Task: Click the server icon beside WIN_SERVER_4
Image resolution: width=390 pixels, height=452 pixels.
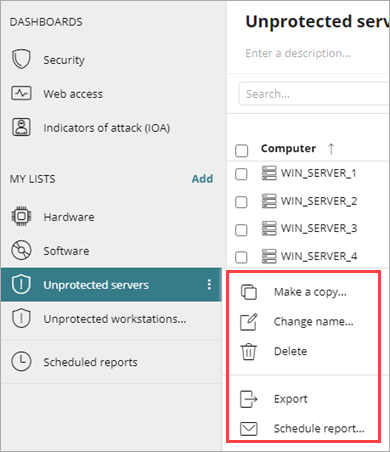Action: coord(269,256)
